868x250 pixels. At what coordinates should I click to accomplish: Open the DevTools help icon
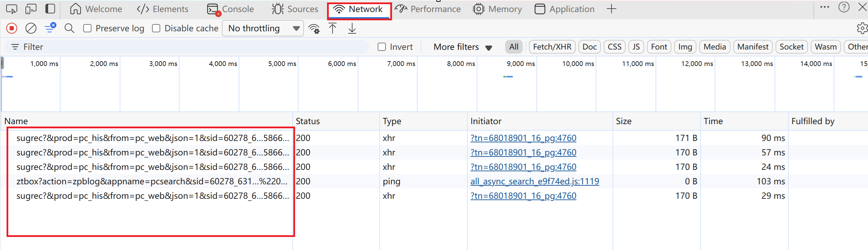[844, 7]
